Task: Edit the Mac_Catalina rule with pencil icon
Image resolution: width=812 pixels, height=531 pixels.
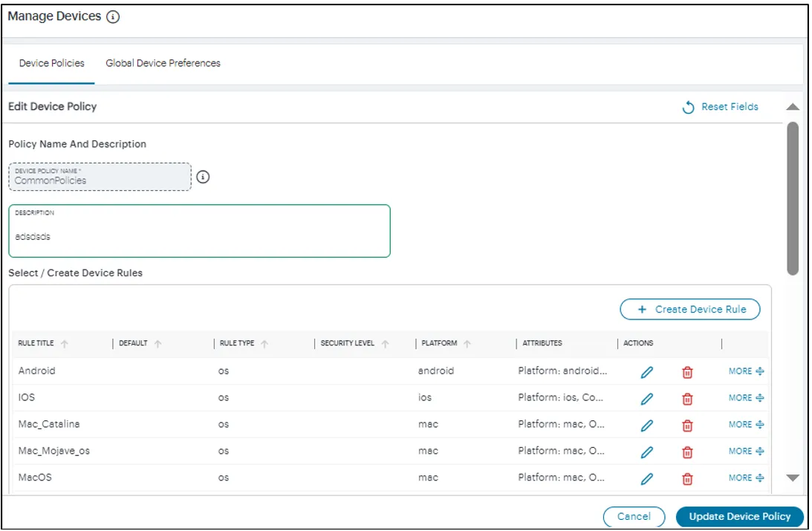Action: [x=647, y=426]
